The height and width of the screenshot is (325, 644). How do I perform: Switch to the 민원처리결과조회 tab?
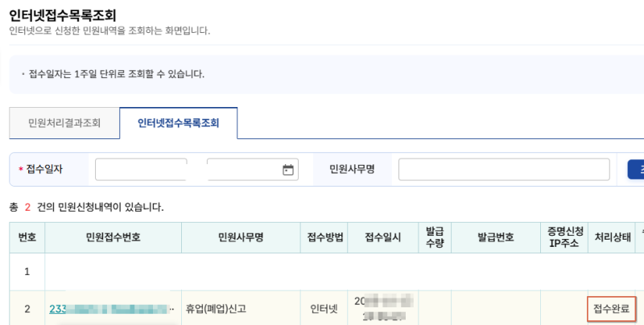point(64,123)
